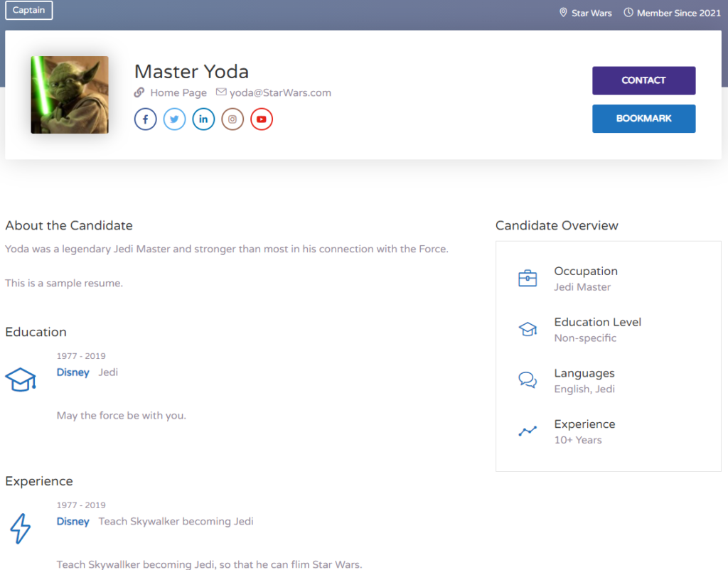This screenshot has width=728, height=570.
Task: Click the Occupation label in overview
Action: 586,271
